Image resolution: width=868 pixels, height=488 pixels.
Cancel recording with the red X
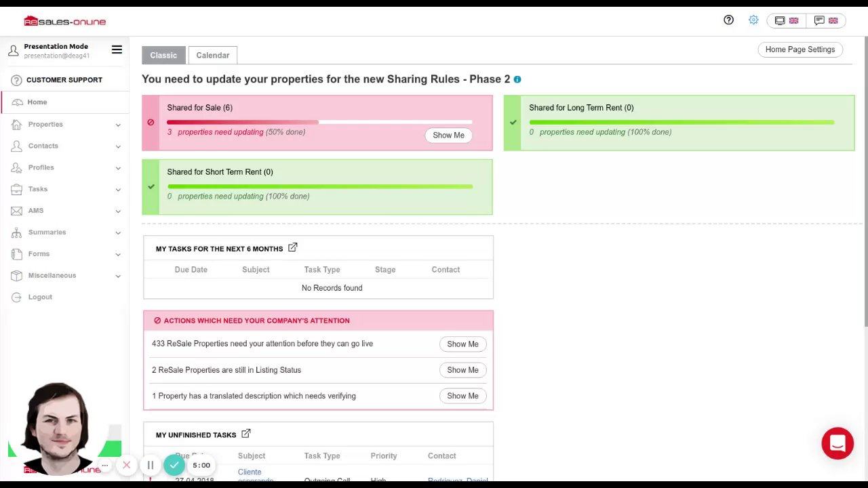(127, 465)
